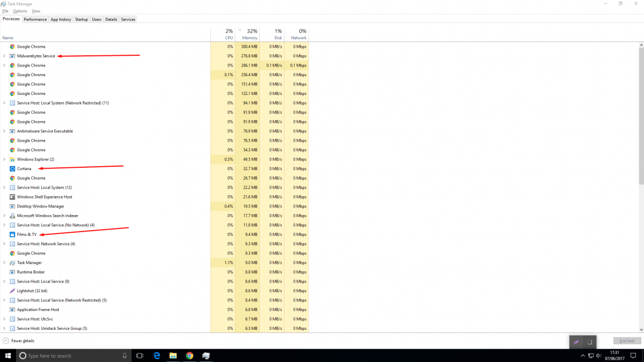The height and width of the screenshot is (362, 644).
Task: Click the Task Manager icon in the process list
Action: click(12, 263)
